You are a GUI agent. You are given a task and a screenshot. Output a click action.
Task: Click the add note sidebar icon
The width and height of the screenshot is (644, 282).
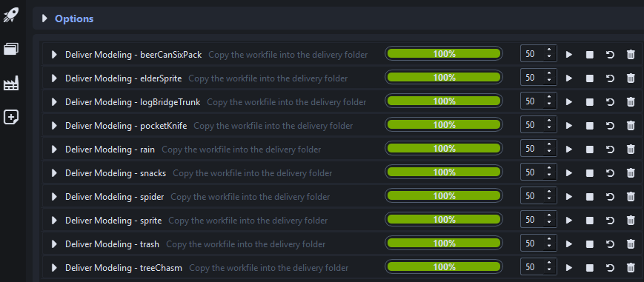pos(10,118)
